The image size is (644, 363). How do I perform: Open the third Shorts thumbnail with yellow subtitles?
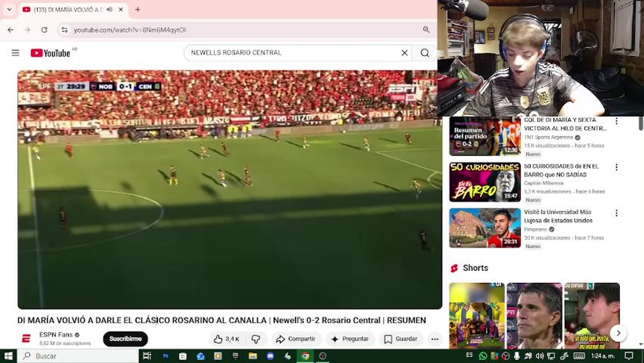[x=592, y=316]
